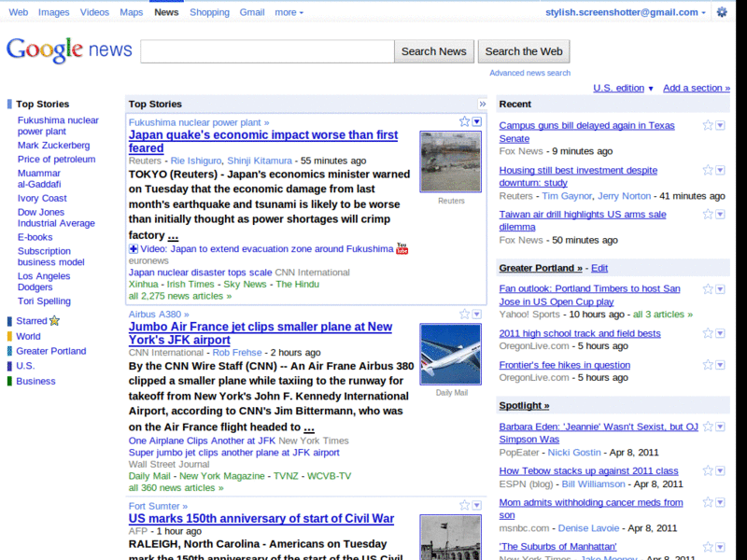Open the Fort Sumter topic link
The height and width of the screenshot is (560, 747).
point(158,506)
